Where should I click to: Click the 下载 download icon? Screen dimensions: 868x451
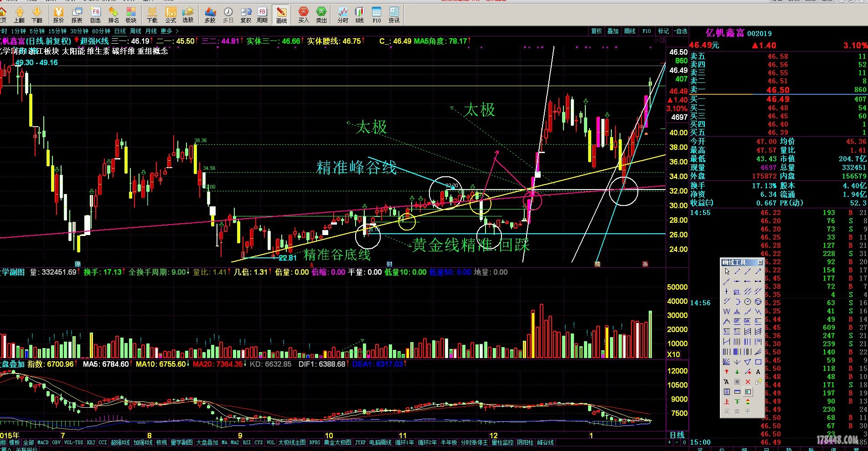click(152, 15)
